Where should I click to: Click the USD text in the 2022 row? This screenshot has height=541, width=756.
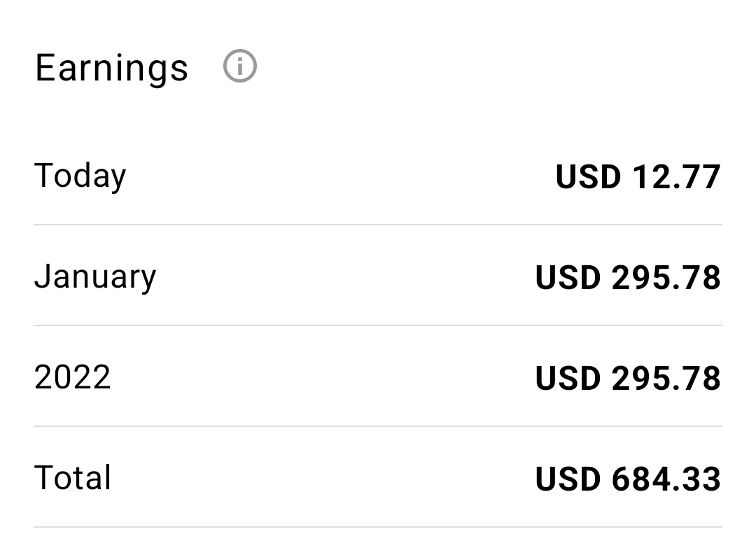click(x=568, y=379)
